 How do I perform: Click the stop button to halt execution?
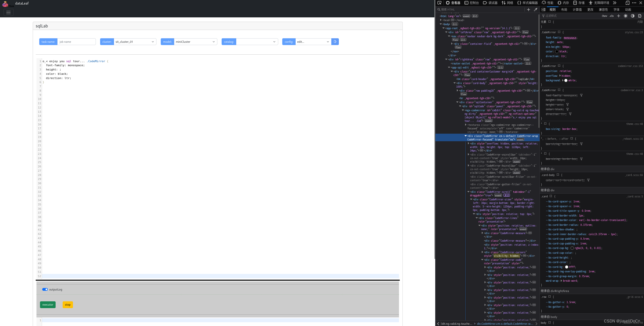tap(67, 304)
